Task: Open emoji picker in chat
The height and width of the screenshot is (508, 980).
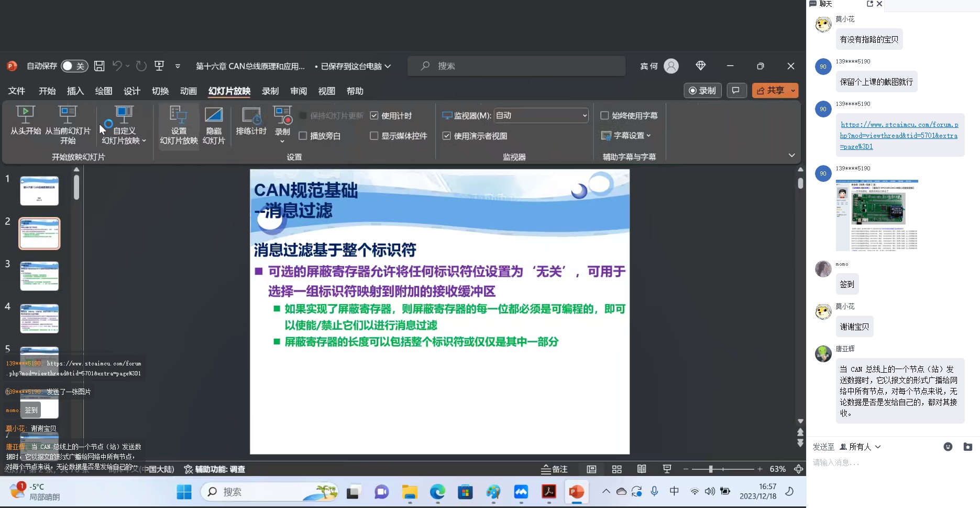Action: 948,447
